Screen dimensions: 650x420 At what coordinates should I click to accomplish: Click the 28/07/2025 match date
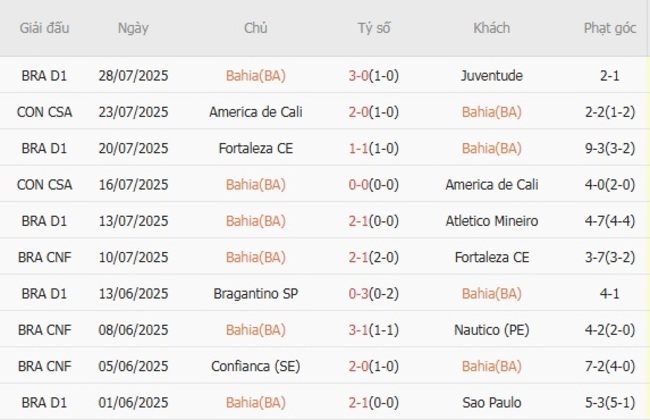[x=133, y=75]
